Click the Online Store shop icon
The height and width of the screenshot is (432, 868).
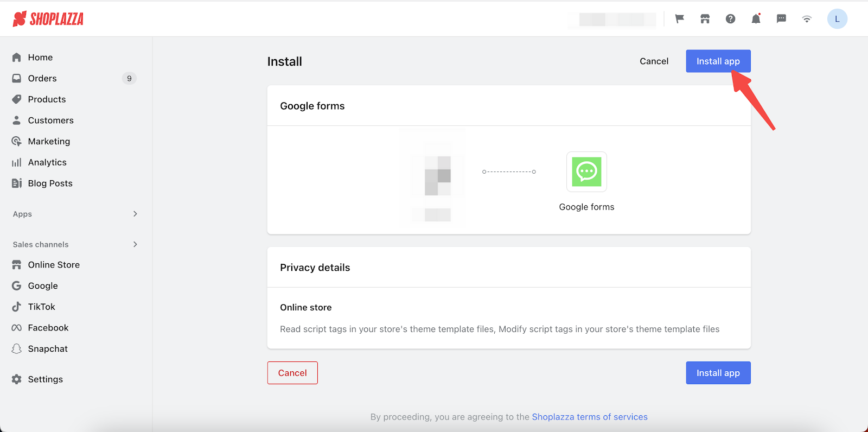click(x=17, y=265)
